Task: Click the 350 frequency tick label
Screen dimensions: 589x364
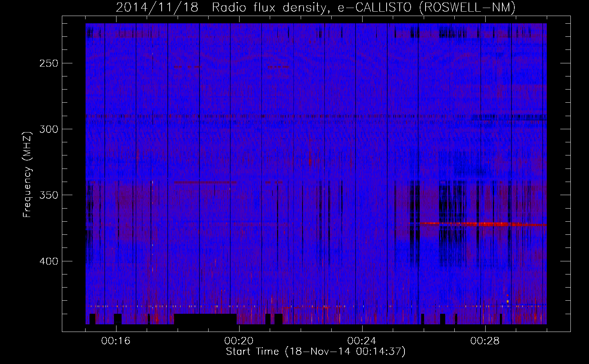Action: (49, 195)
